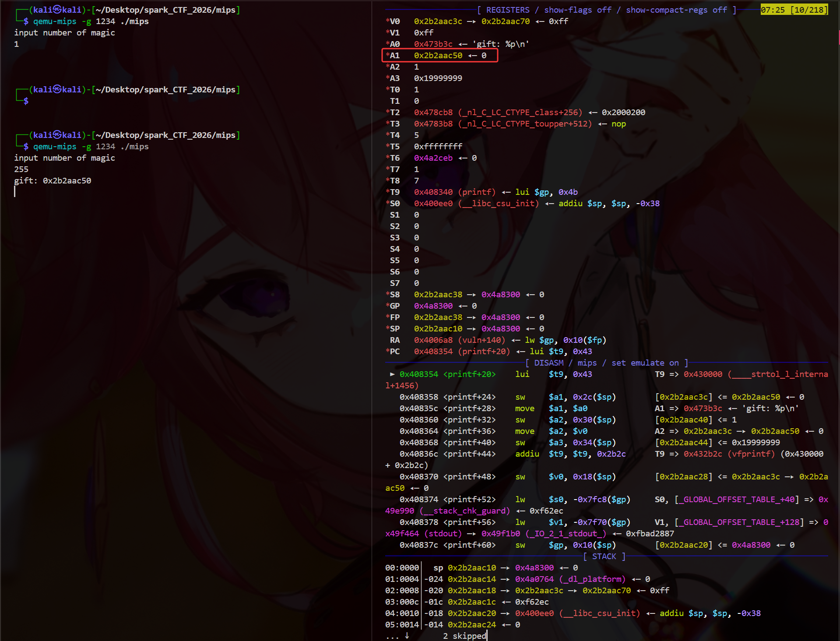Click the input value 255 in left terminal
Image resolution: width=840 pixels, height=641 pixels.
pyautogui.click(x=21, y=169)
